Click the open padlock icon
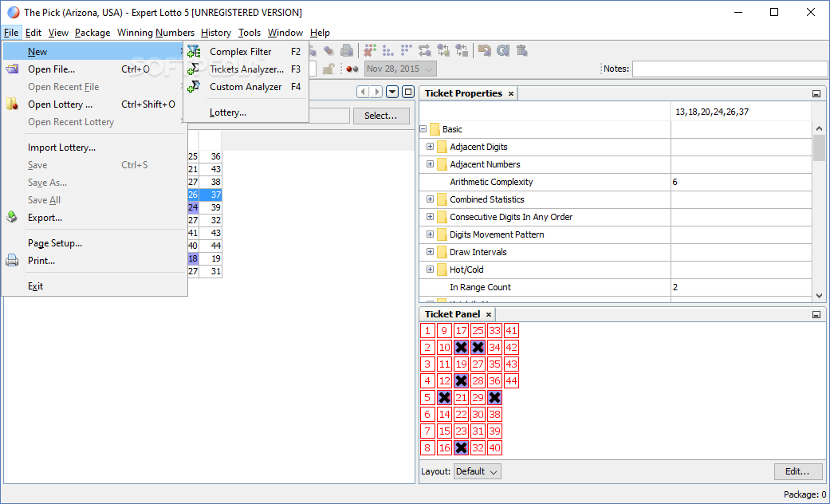 click(328, 69)
